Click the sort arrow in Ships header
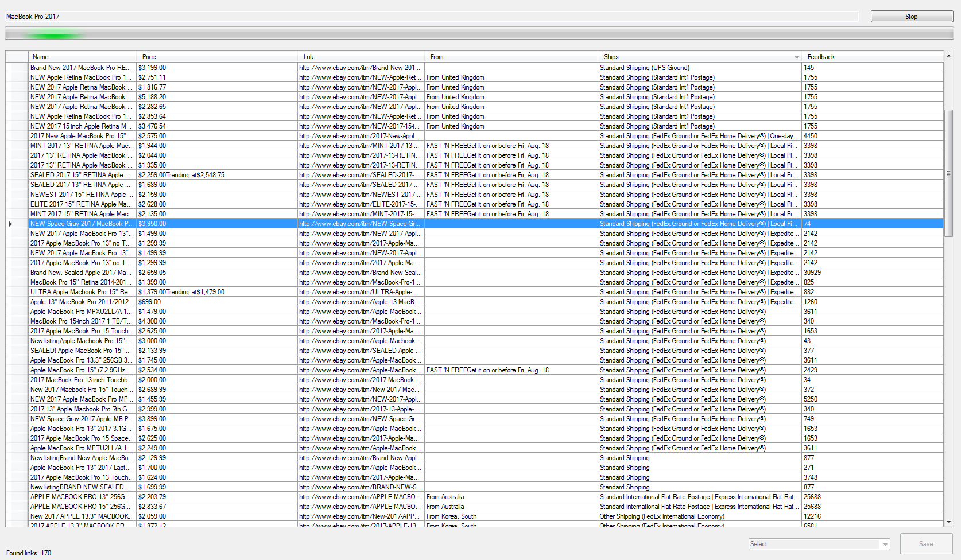 [x=797, y=57]
